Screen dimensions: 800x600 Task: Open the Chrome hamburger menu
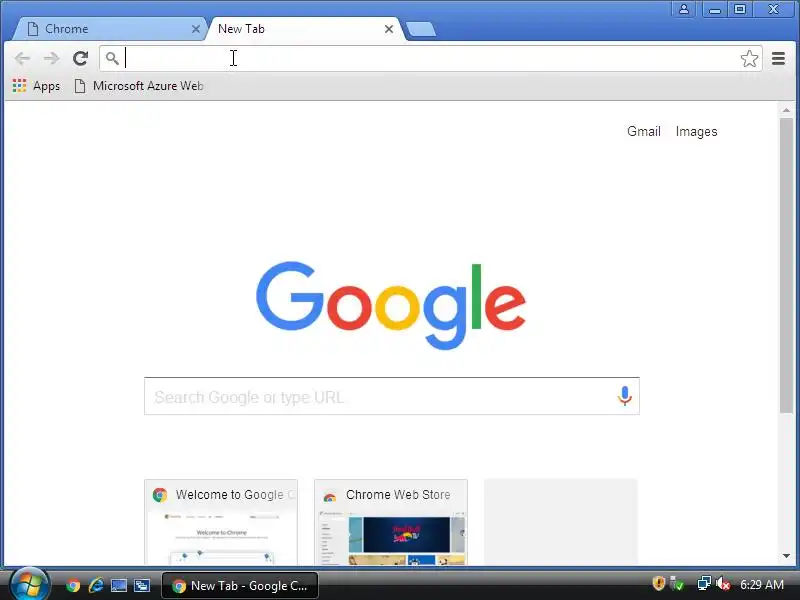(x=778, y=59)
